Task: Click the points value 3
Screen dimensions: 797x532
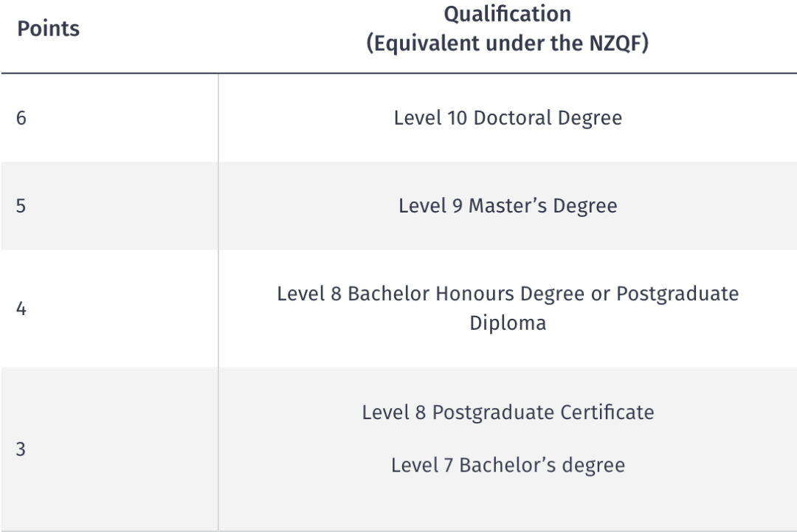Action: pos(21,449)
